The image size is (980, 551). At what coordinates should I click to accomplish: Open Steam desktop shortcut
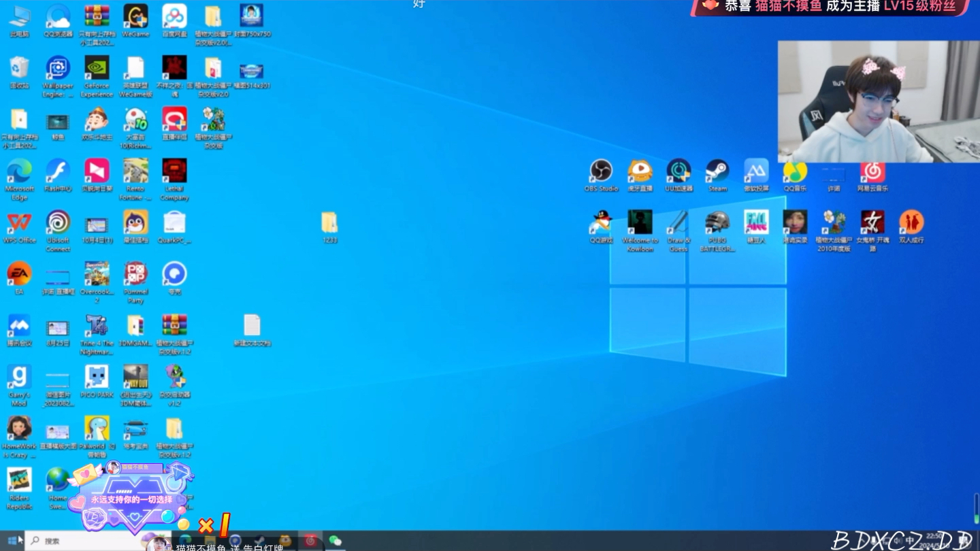point(717,176)
